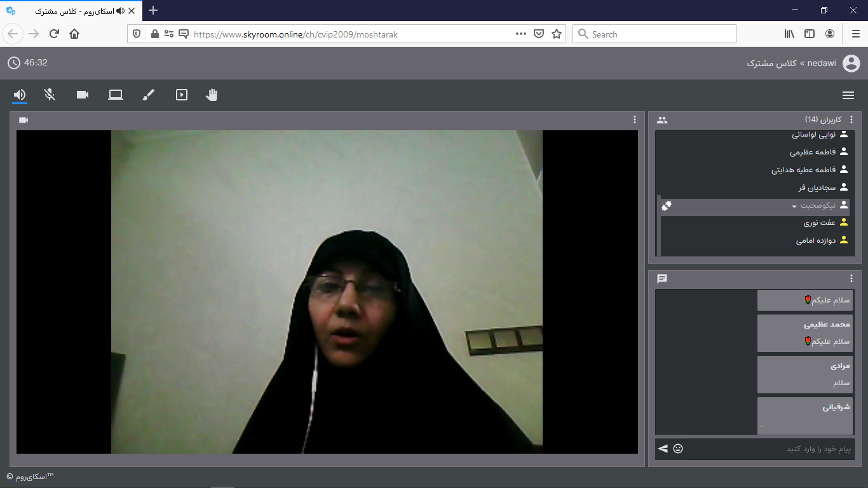Go forward in the browser
The height and width of the screenshot is (488, 868).
pyautogui.click(x=34, y=34)
